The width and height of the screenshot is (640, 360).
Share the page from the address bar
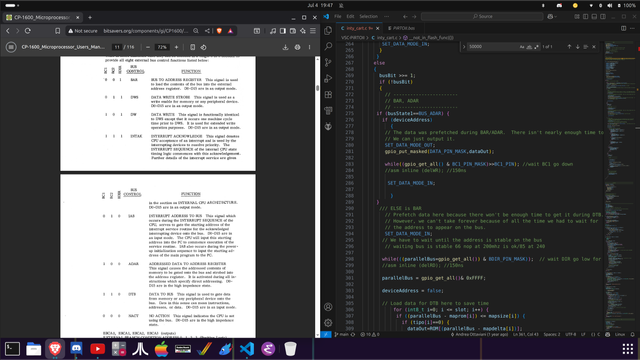tap(207, 31)
